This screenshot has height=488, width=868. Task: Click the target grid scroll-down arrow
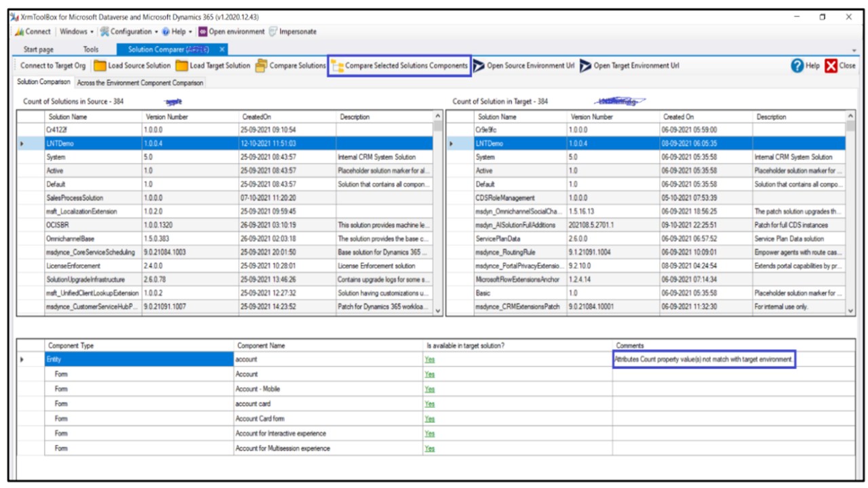click(851, 310)
